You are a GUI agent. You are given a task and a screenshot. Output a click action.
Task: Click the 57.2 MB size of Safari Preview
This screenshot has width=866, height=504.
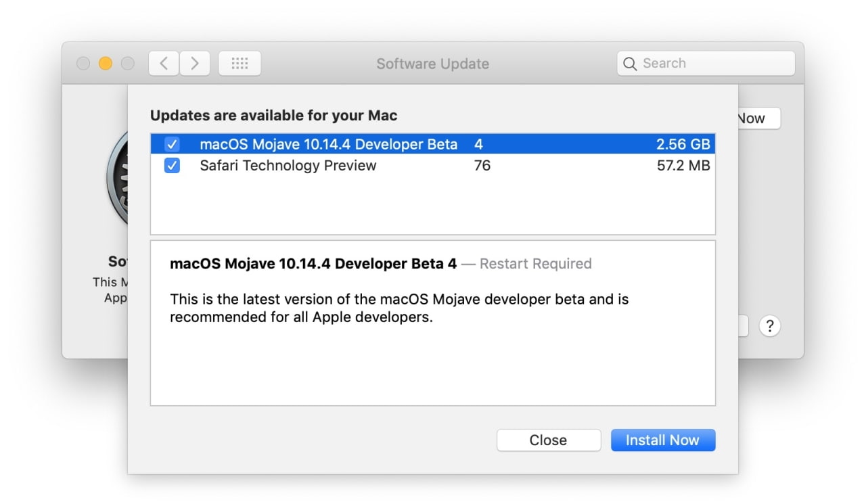[683, 166]
